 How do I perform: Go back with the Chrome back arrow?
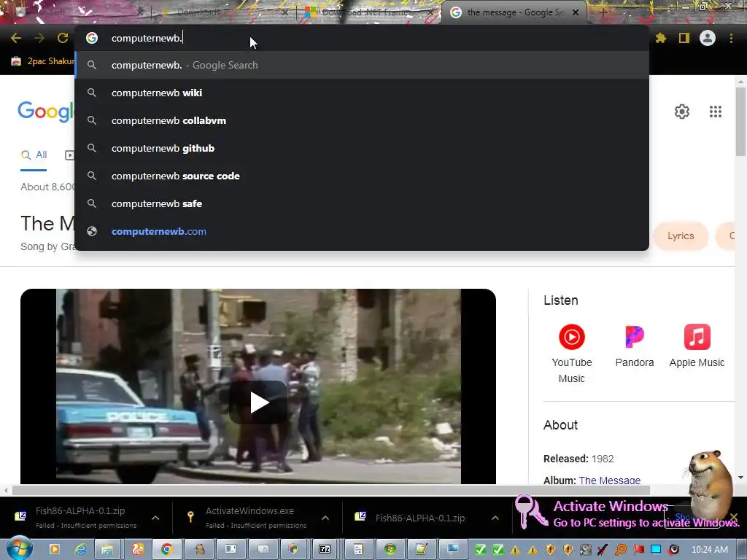coord(16,38)
